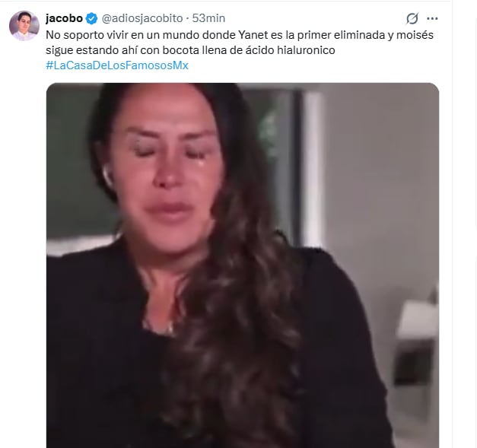Open the three-dot more options menu
Viewport: 477px width, 448px height.
pos(432,18)
